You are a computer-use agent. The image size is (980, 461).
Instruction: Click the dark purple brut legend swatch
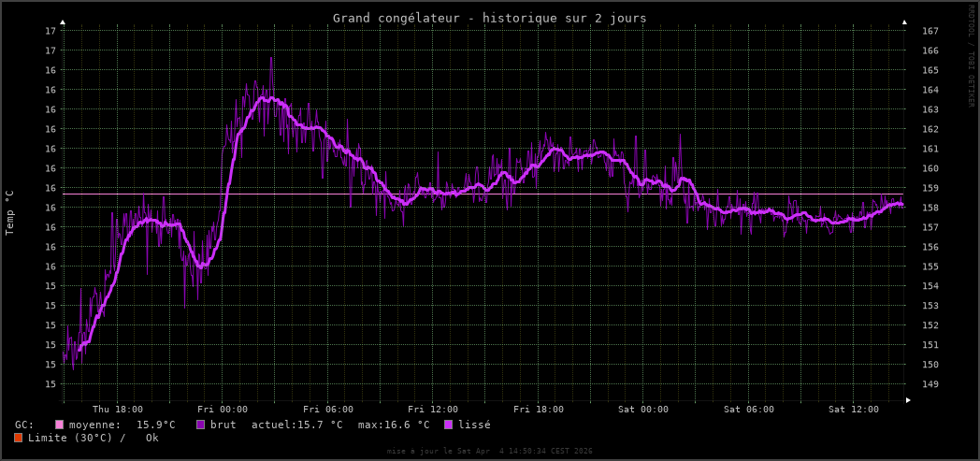click(x=200, y=425)
